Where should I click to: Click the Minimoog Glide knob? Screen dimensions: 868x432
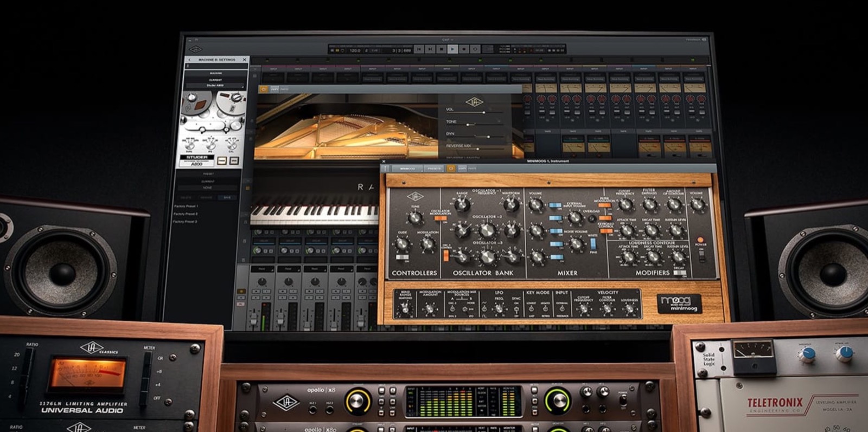[x=403, y=244]
